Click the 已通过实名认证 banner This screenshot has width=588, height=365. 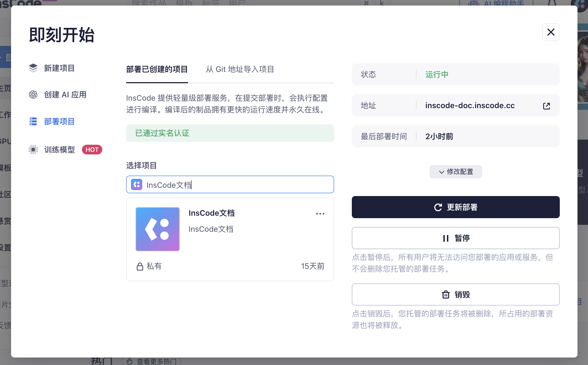point(230,133)
